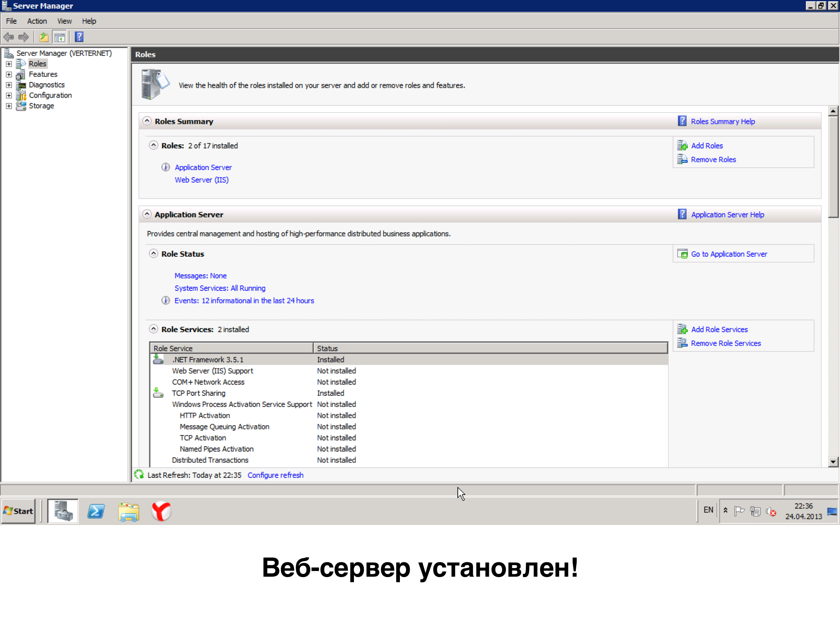Click the Action Center flag tray icon

740,511
